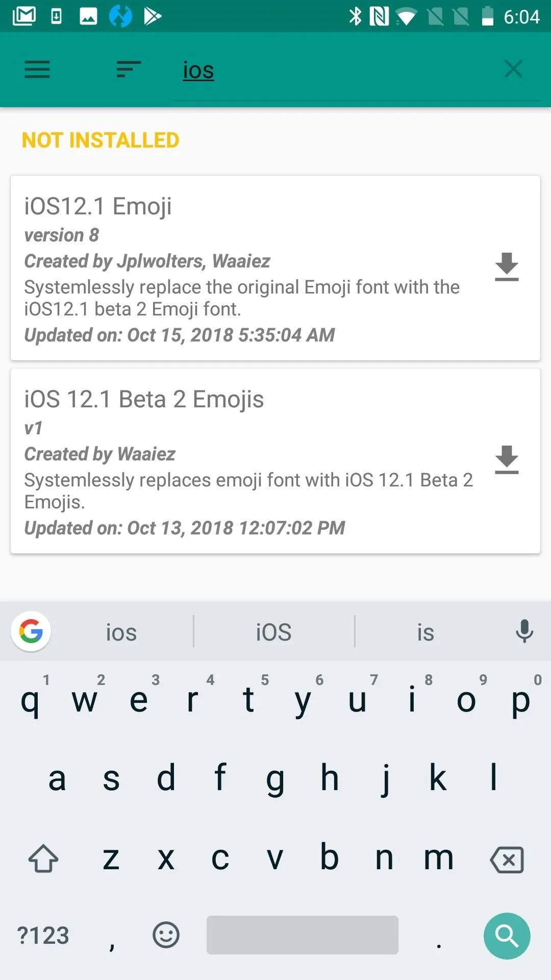Download the iOS12.1 Emoji module

(x=507, y=267)
